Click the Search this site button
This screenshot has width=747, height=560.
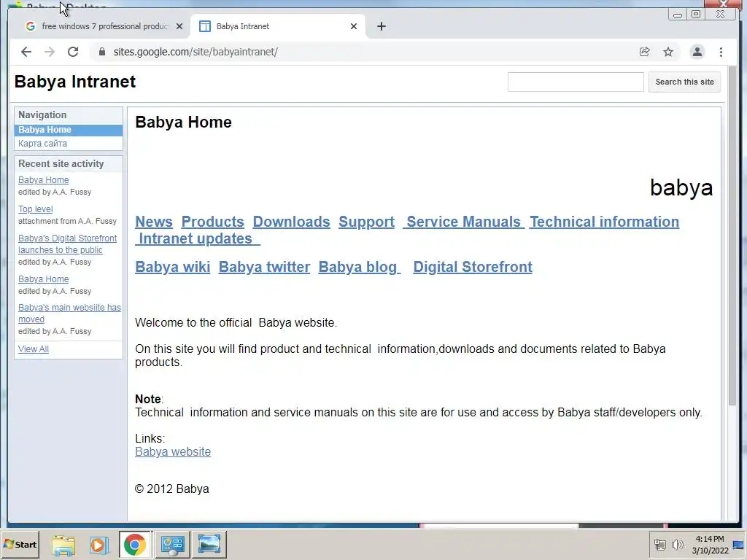click(x=684, y=82)
